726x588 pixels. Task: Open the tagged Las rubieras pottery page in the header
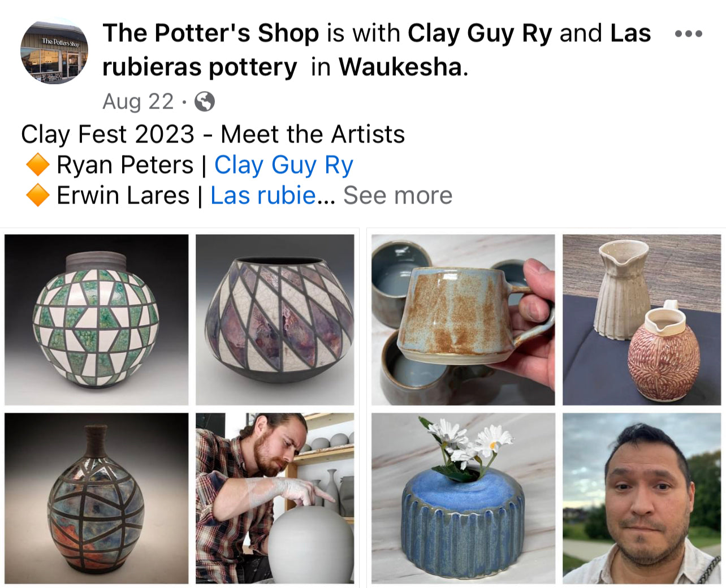[377, 50]
